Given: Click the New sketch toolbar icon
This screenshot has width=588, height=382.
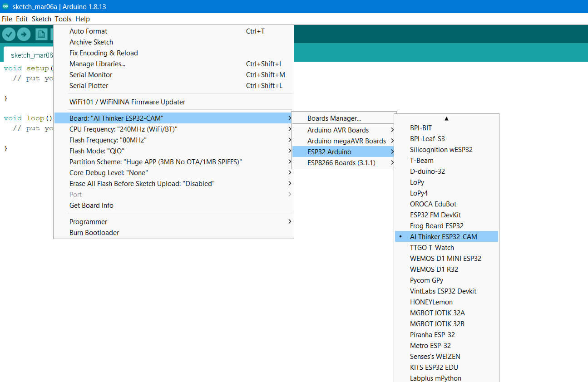Looking at the screenshot, I should [41, 34].
